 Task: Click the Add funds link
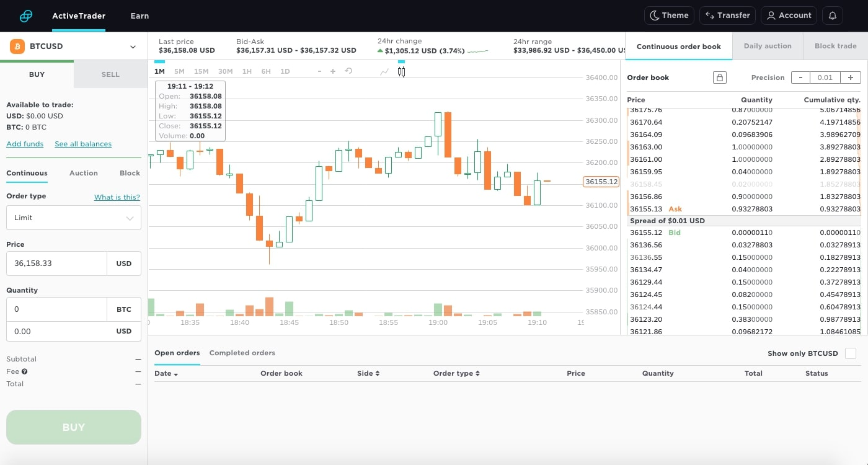[25, 144]
